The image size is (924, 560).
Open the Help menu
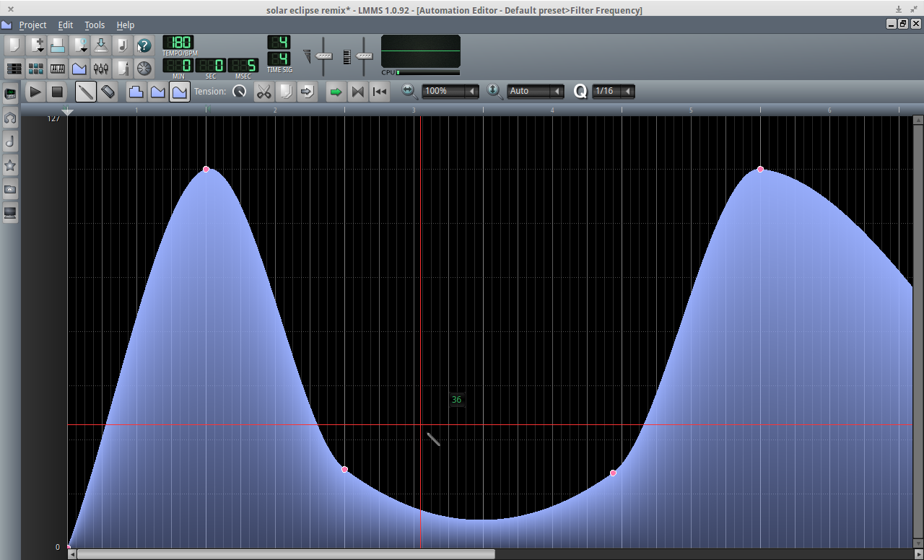coord(126,25)
